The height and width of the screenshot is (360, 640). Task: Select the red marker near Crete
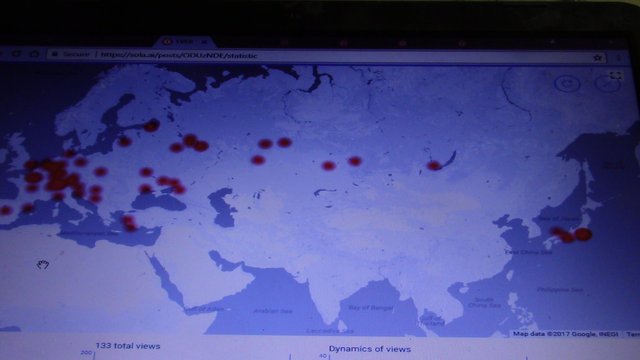131,227
